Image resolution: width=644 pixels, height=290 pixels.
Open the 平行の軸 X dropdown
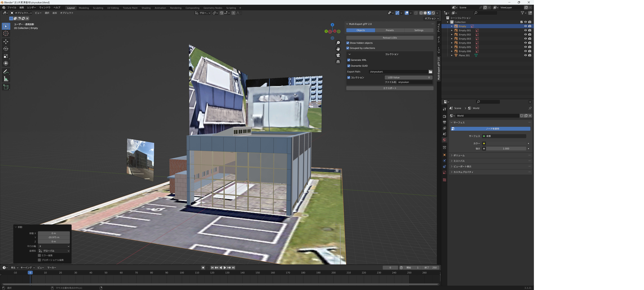pos(54,246)
